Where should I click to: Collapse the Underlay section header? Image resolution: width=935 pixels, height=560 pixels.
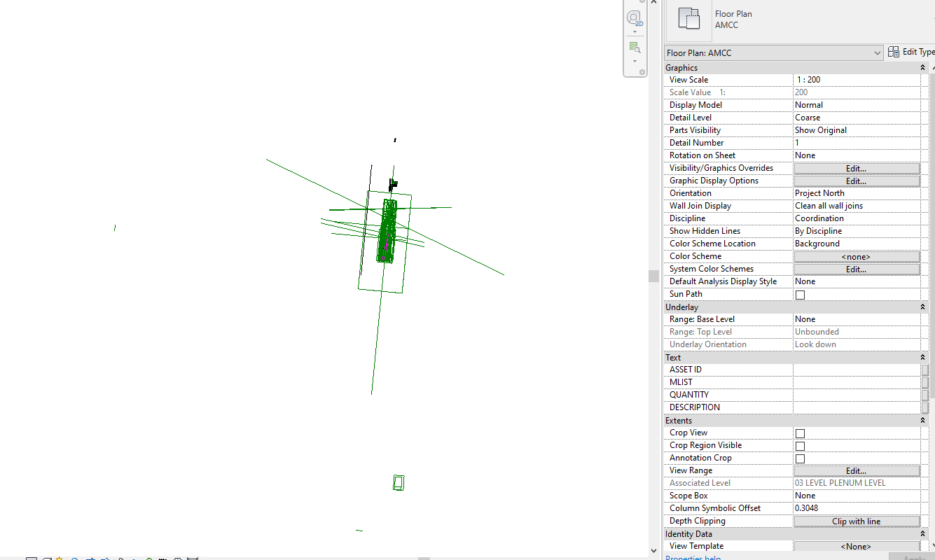click(923, 307)
